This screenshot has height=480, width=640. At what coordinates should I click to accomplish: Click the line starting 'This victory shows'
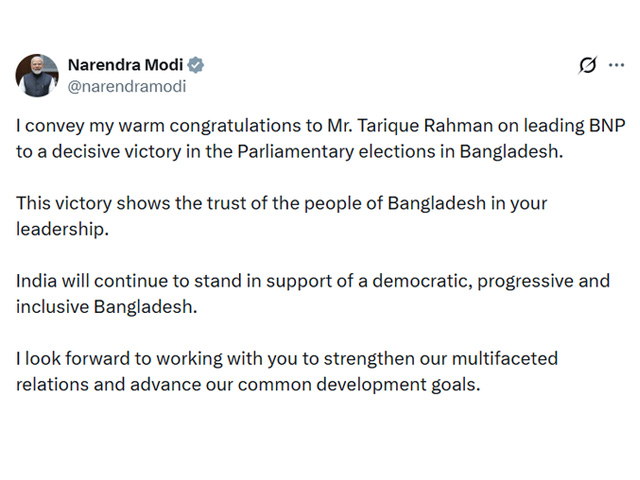[x=282, y=204]
